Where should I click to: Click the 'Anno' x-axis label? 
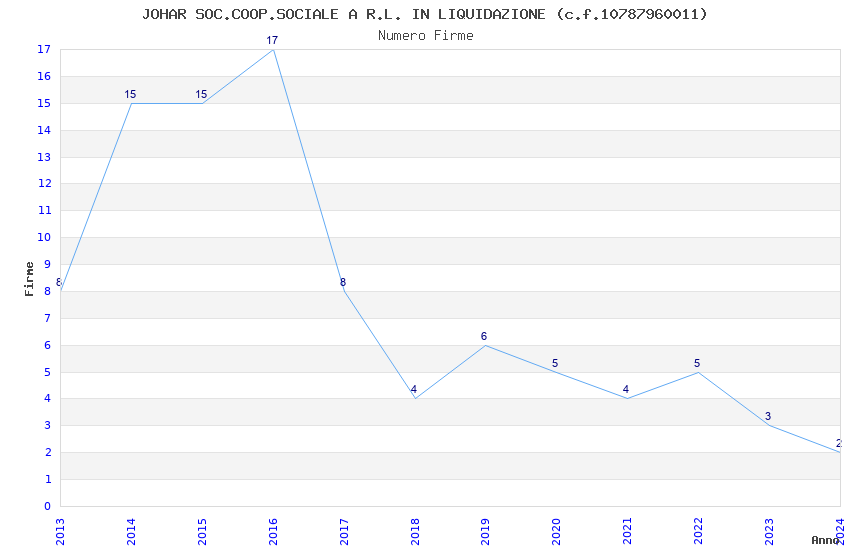pos(825,540)
